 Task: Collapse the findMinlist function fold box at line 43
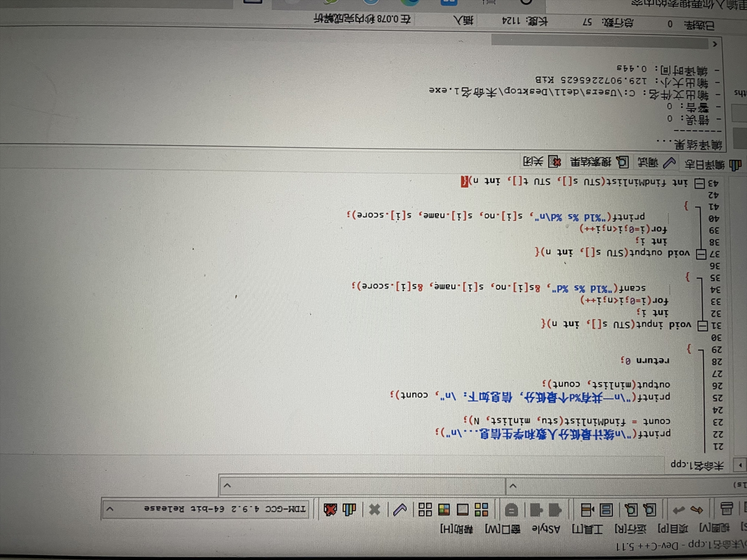[x=699, y=183]
